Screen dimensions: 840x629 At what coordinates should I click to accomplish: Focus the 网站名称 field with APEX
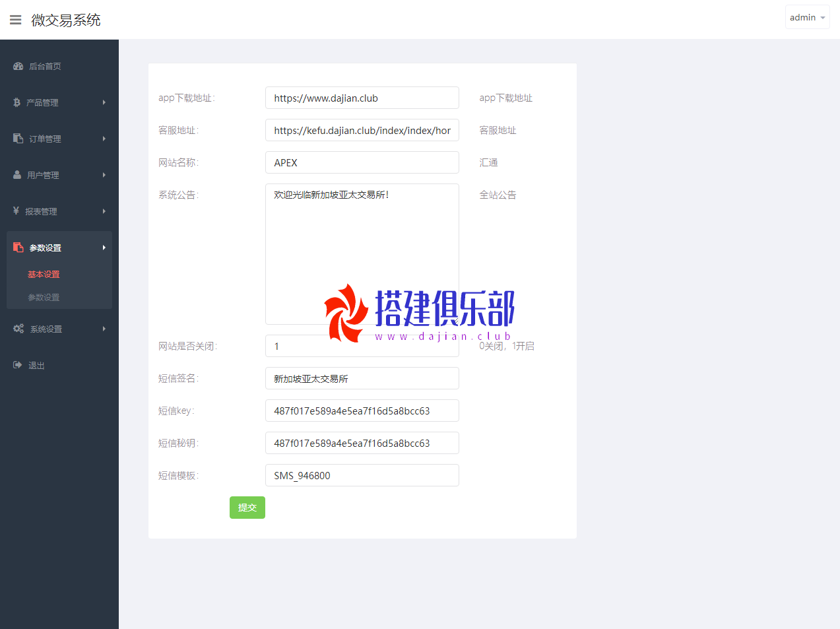(362, 162)
